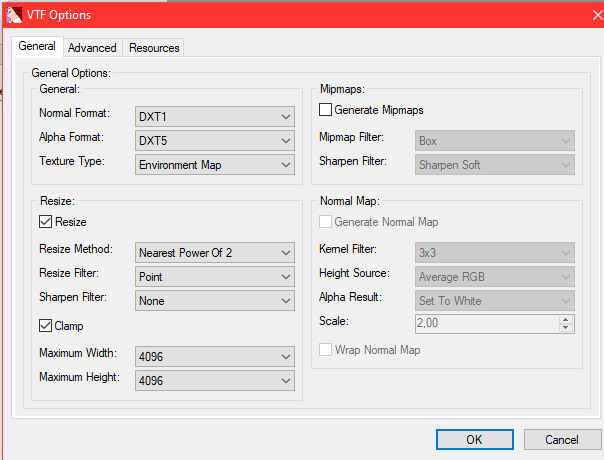Expand the Resize Method dropdown
Viewport: 604px width, 460px height.
click(x=214, y=252)
